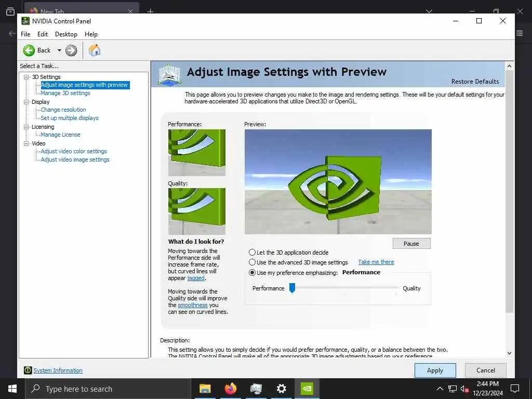Image resolution: width=532 pixels, height=399 pixels.
Task: Click the network tray icon
Action: [x=453, y=389]
